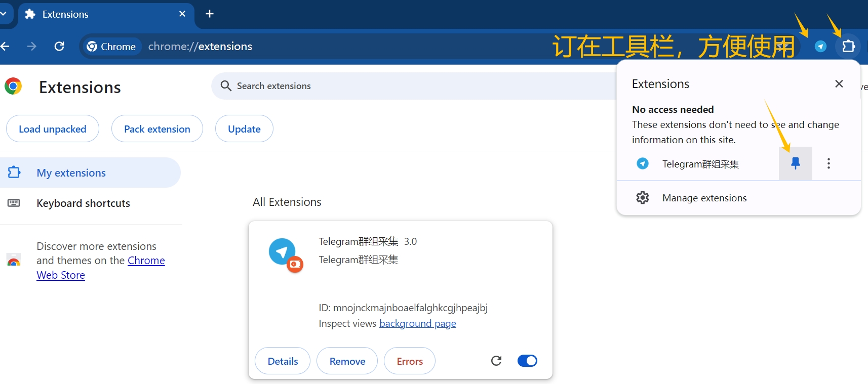Click the magnifier icon in the search box
This screenshot has width=868, height=384.
(226, 86)
